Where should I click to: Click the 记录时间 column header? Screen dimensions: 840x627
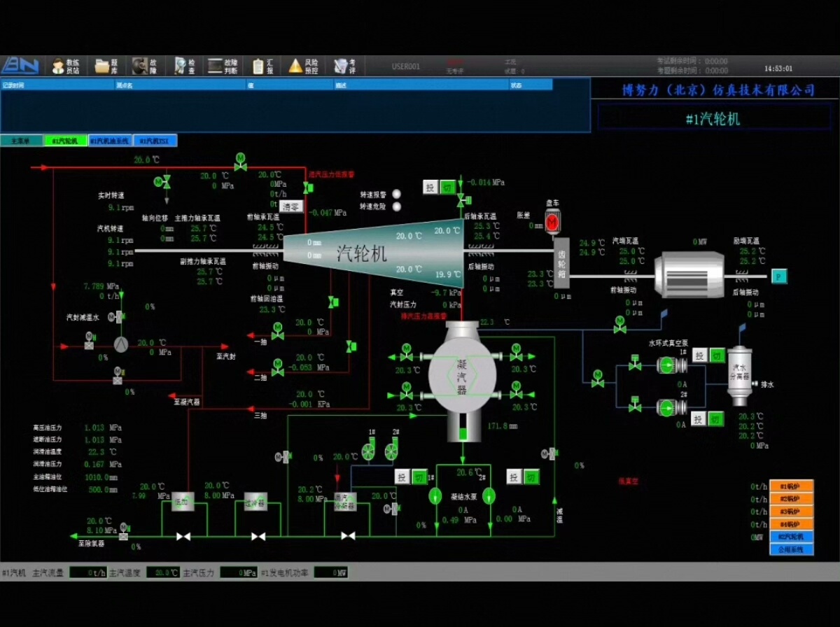(57, 85)
